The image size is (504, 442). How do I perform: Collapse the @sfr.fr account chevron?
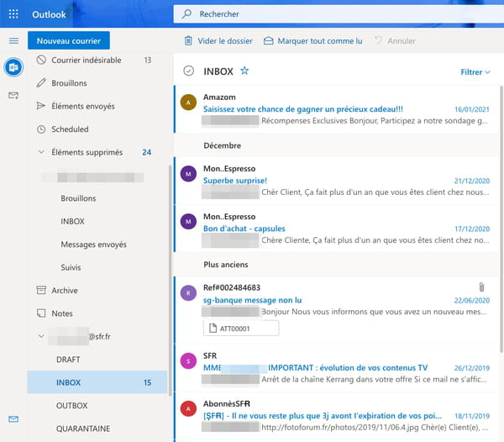tap(41, 336)
